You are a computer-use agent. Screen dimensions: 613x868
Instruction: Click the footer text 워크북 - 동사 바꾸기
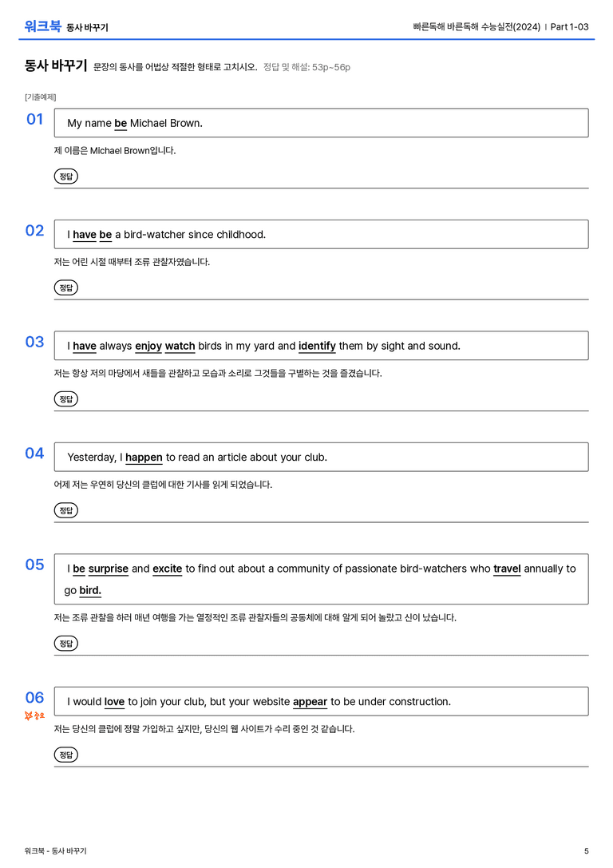[55, 851]
